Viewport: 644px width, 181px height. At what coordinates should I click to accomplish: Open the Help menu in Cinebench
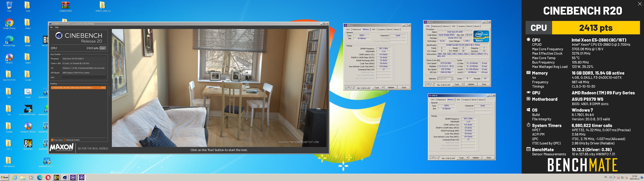[57, 27]
